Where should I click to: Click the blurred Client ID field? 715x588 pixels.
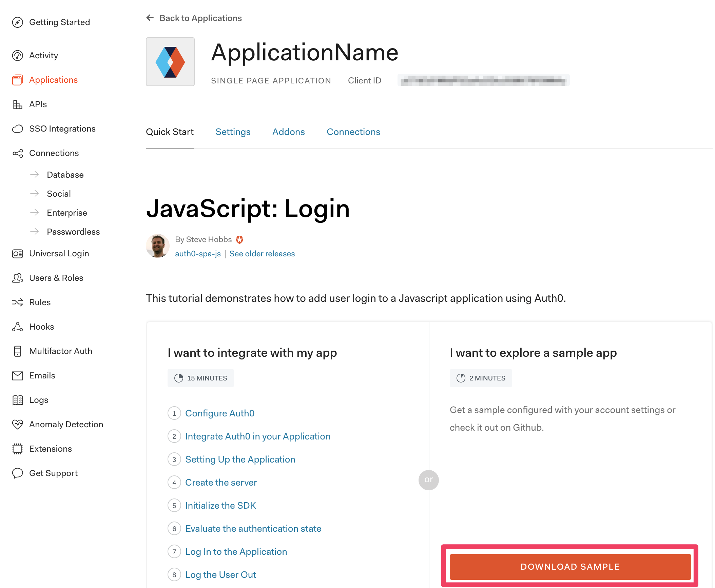click(483, 80)
